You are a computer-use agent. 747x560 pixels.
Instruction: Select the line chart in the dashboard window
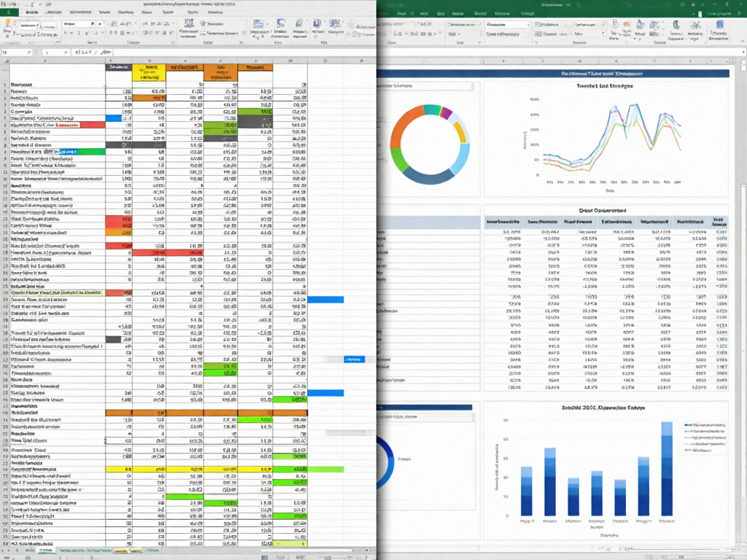(605, 139)
